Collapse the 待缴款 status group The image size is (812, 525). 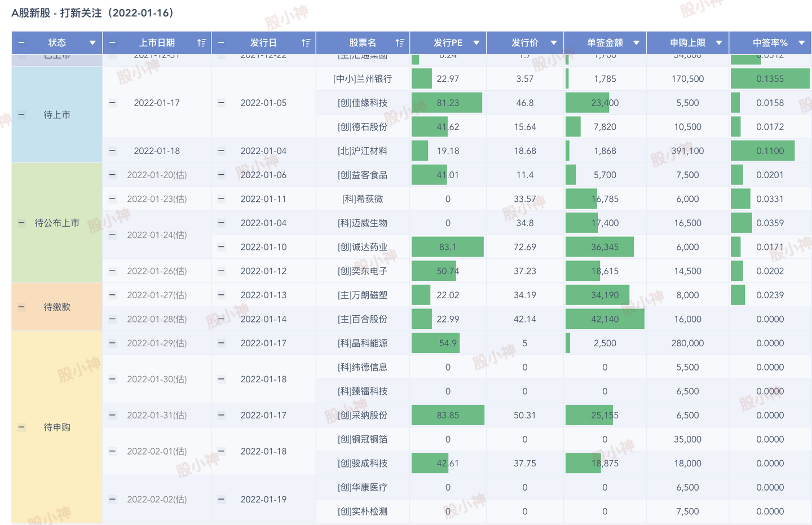[21, 307]
